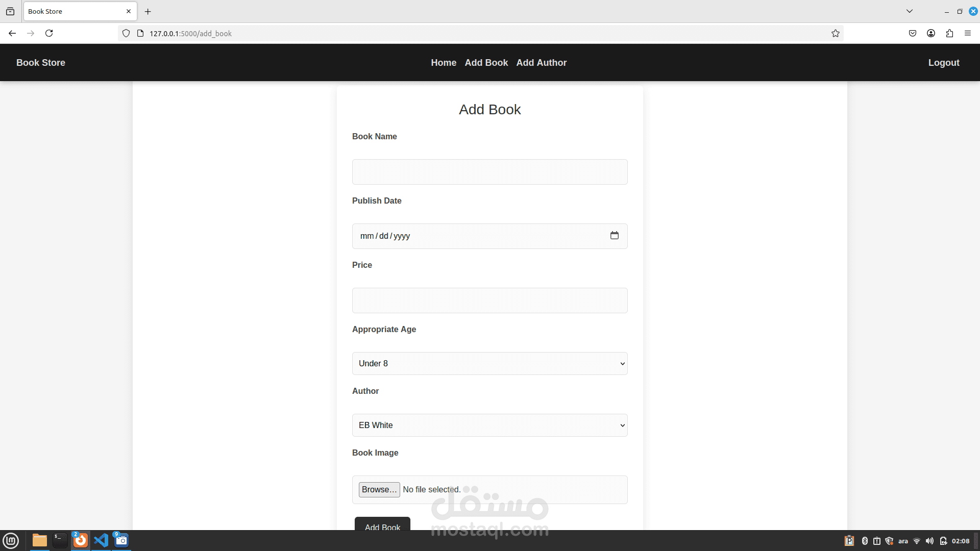This screenshot has height=551, width=980.
Task: Bookmark this page with the star icon
Action: click(835, 34)
